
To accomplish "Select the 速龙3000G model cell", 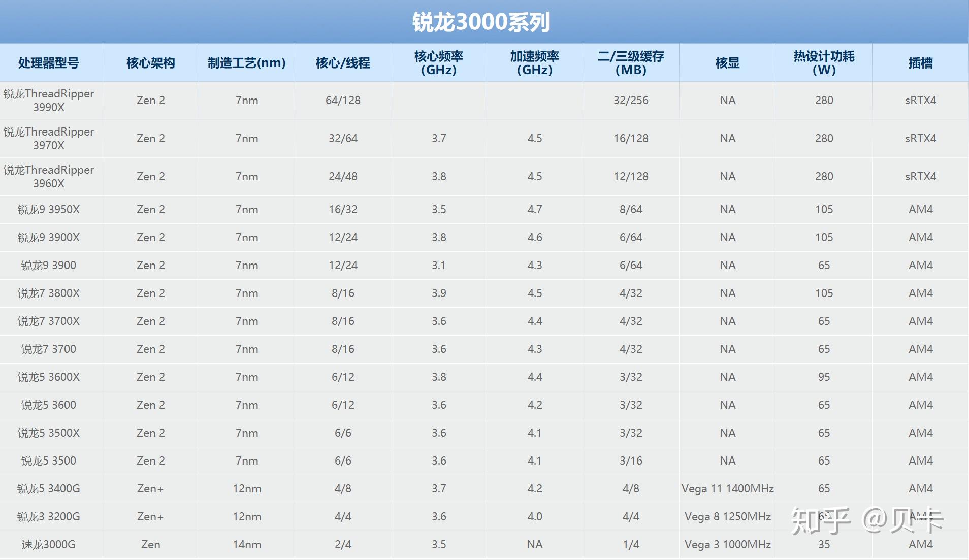I will click(x=49, y=545).
